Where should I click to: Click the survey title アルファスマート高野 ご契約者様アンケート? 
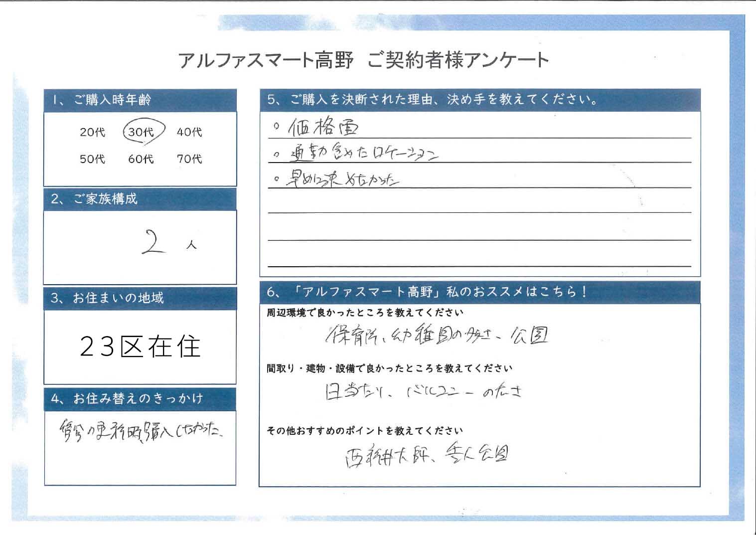tap(363, 60)
